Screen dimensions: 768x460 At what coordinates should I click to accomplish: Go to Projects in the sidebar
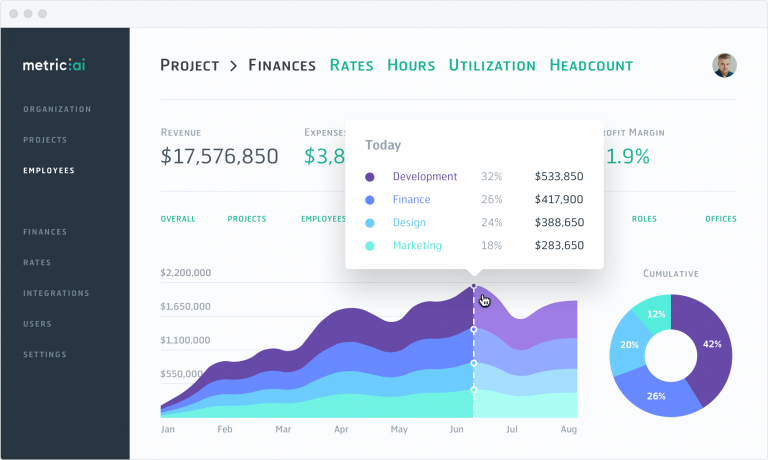pyautogui.click(x=45, y=140)
